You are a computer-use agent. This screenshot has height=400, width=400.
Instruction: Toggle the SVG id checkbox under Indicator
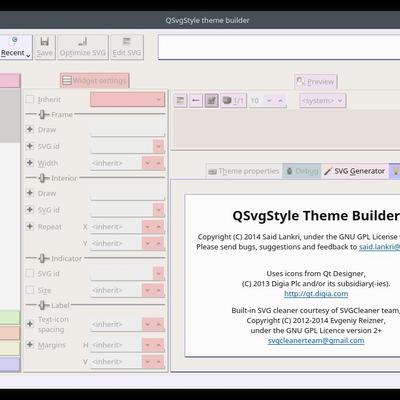point(30,273)
